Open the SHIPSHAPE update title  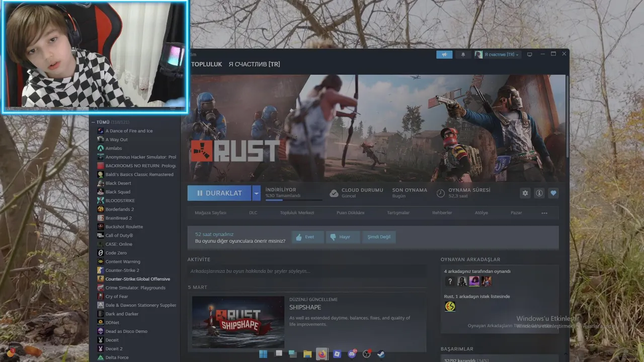pos(305,307)
